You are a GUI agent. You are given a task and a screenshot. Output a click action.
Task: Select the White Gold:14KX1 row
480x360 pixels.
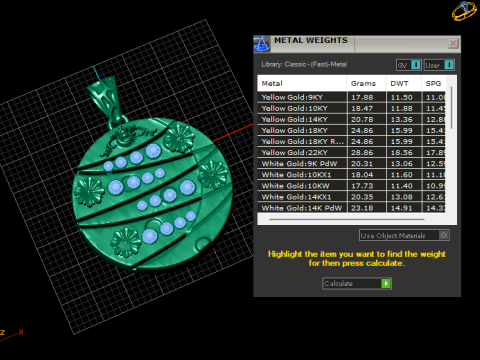click(351, 197)
